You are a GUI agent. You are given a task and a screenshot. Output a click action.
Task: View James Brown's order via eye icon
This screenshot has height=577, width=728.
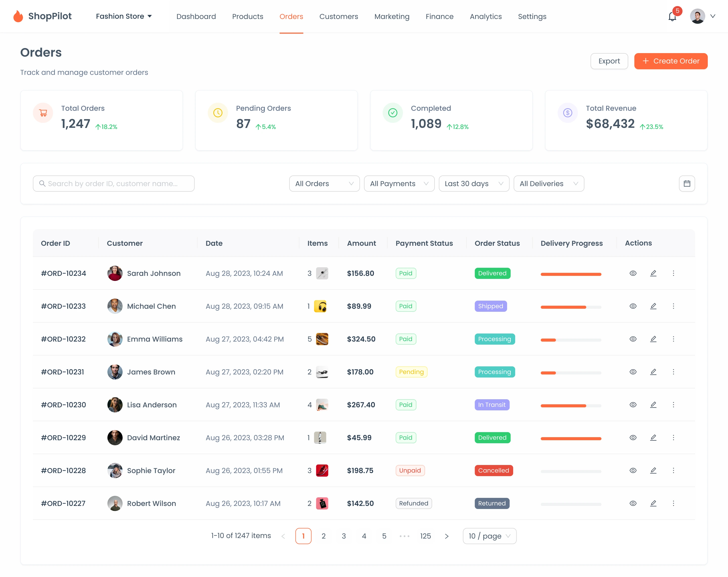click(633, 372)
